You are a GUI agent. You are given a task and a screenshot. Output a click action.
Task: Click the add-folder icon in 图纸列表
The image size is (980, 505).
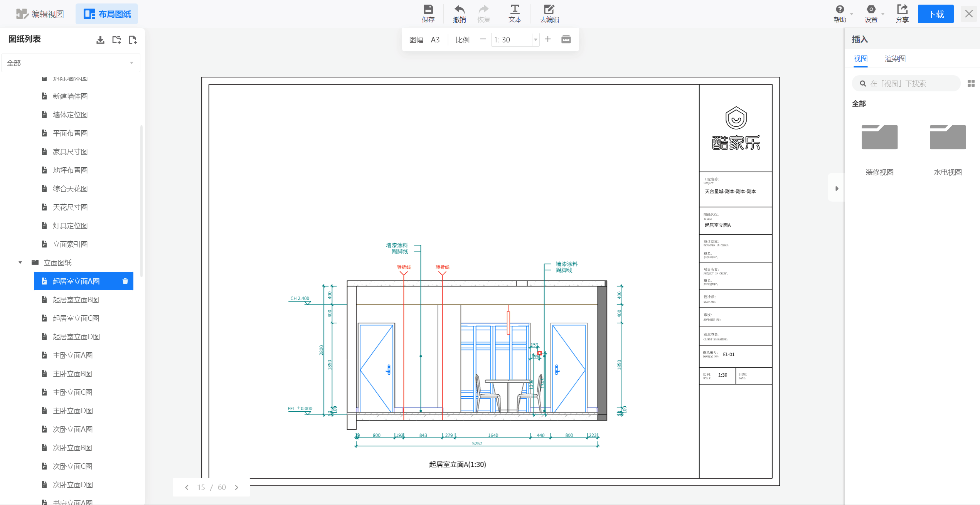(x=116, y=40)
